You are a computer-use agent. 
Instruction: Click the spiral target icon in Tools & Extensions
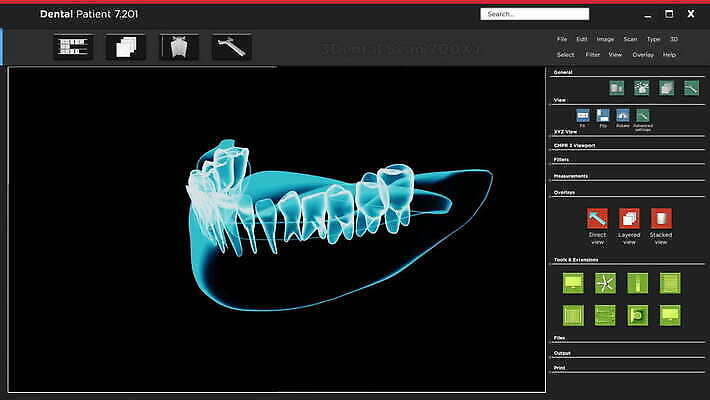click(638, 315)
